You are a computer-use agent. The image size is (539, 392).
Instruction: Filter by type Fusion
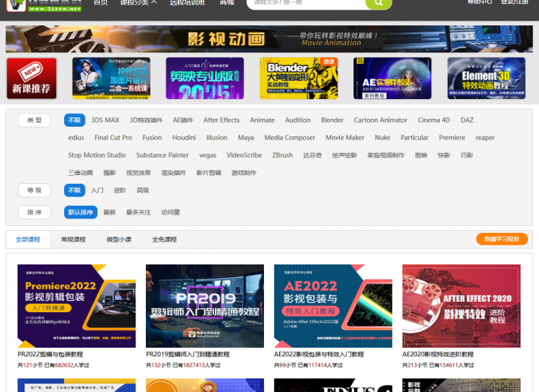tap(152, 138)
